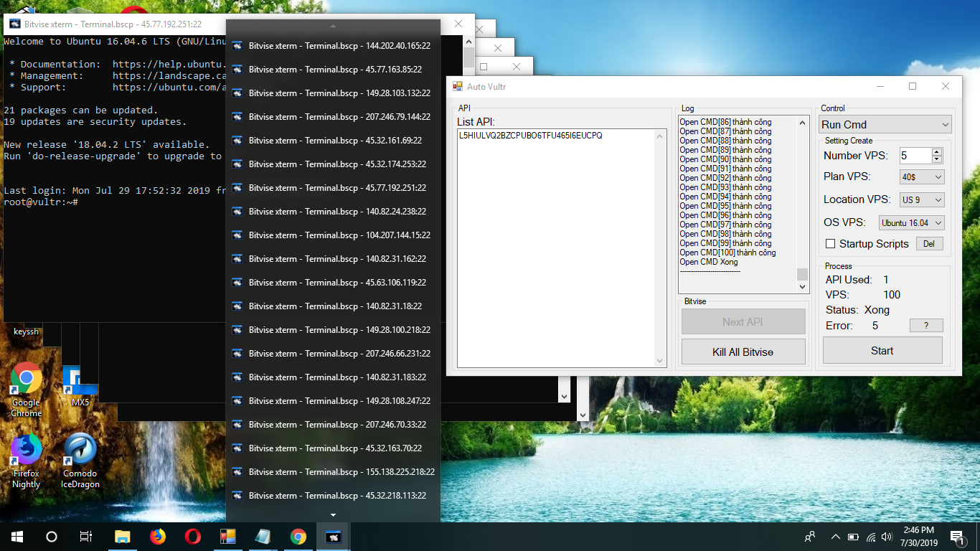The image size is (980, 551).
Task: Click inside the List API text box
Action: [561, 251]
